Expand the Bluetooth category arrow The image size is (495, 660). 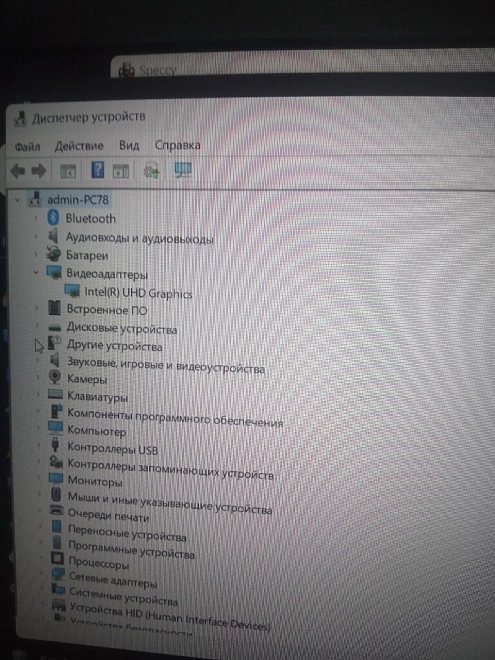coord(35,218)
